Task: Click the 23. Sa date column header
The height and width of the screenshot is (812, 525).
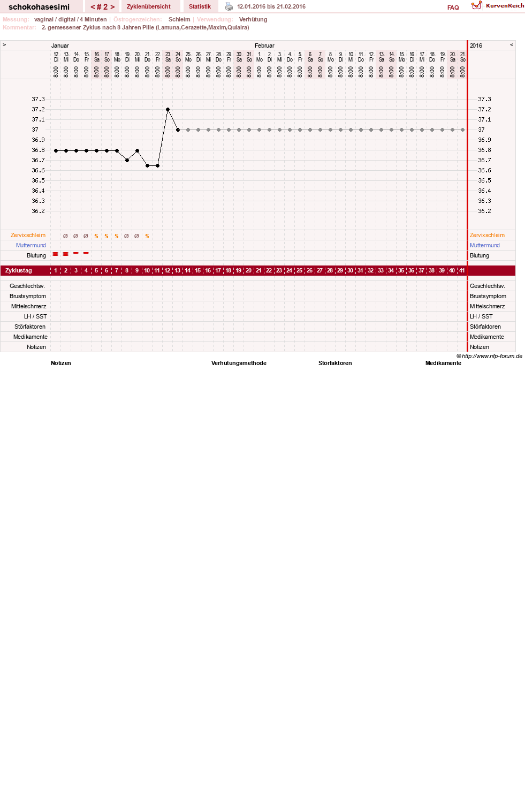Action: click(x=168, y=57)
